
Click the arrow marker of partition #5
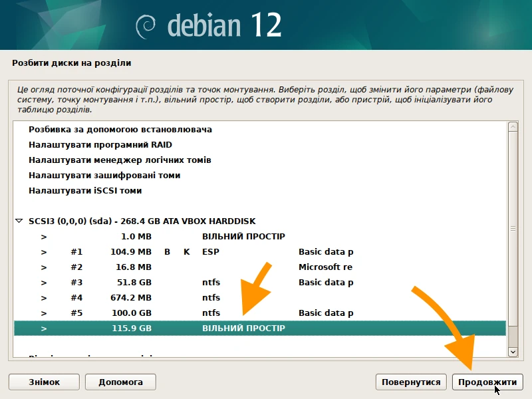point(44,313)
